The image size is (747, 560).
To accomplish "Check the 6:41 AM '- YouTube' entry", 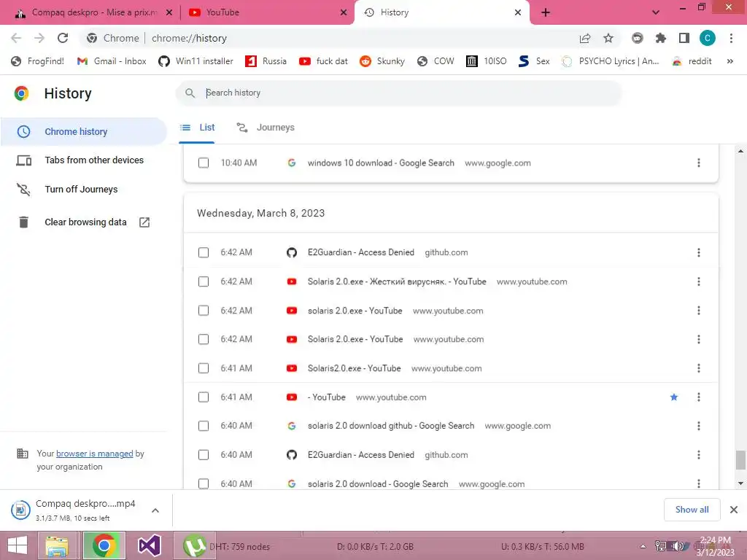I will pyautogui.click(x=204, y=397).
